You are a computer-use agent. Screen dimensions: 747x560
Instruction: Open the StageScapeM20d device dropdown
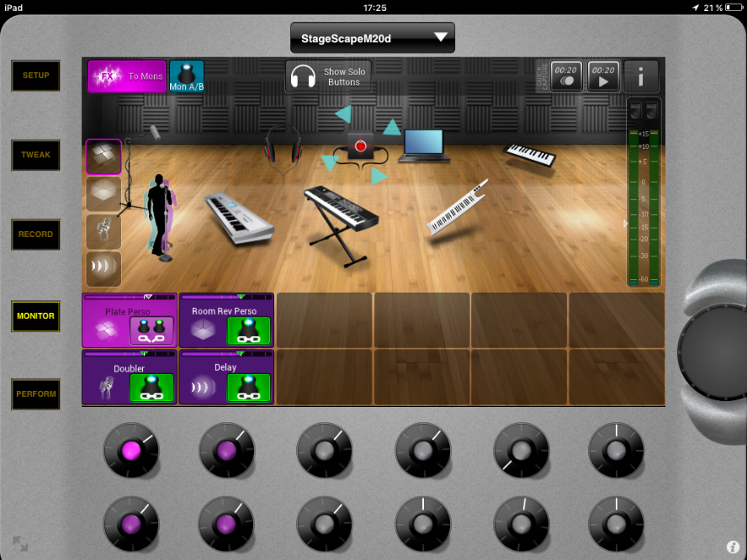coord(372,38)
